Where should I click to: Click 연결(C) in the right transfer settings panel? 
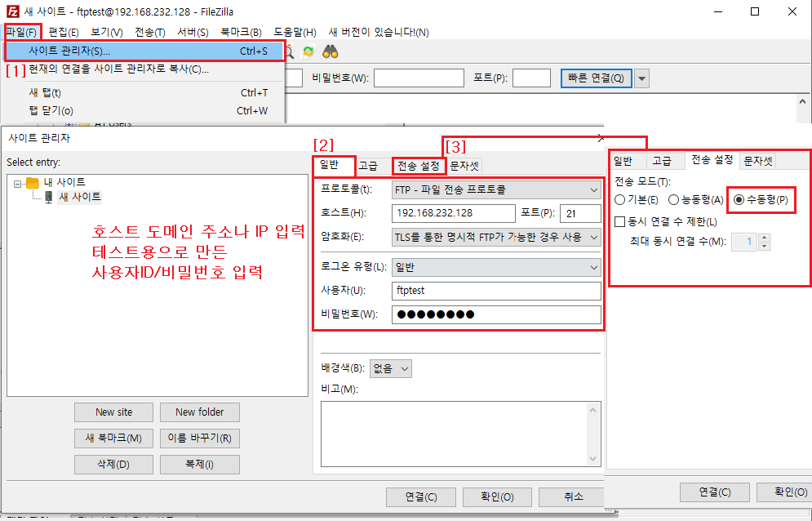[x=715, y=492]
